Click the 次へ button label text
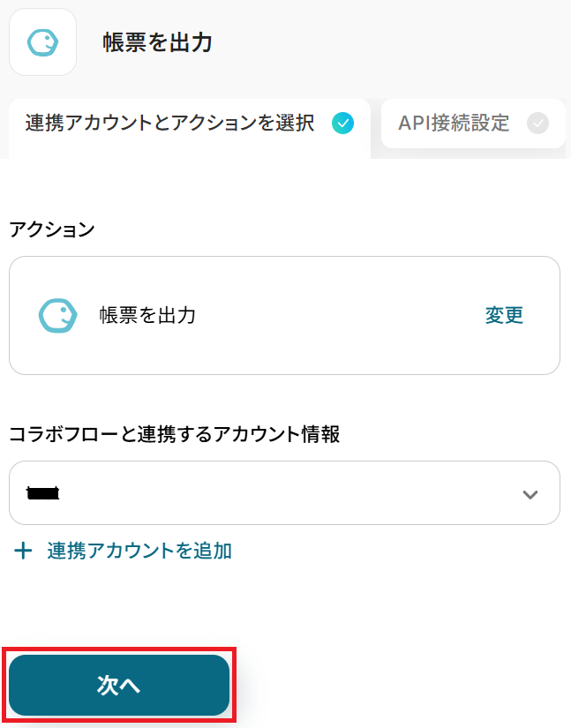571x728 pixels. click(x=119, y=686)
